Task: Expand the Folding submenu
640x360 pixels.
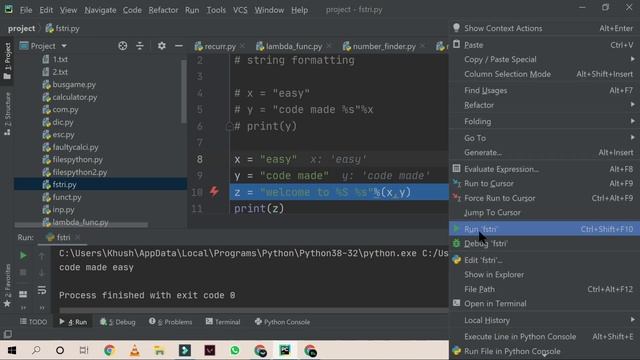Action: tap(544, 121)
